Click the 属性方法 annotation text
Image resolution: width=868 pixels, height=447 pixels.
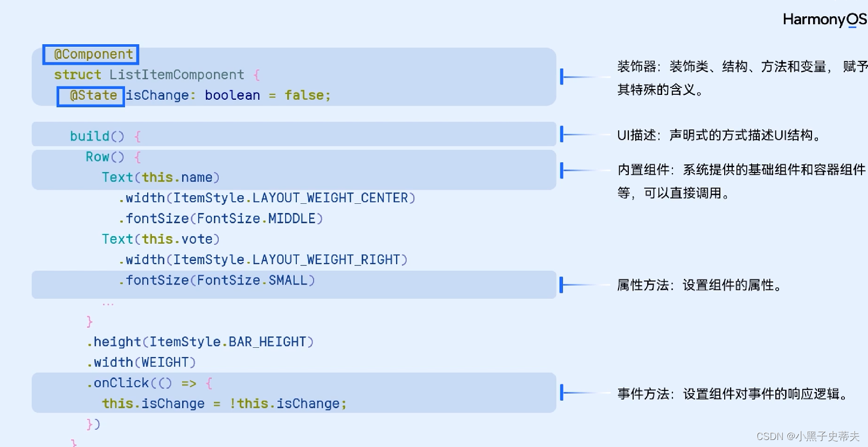tap(701, 285)
